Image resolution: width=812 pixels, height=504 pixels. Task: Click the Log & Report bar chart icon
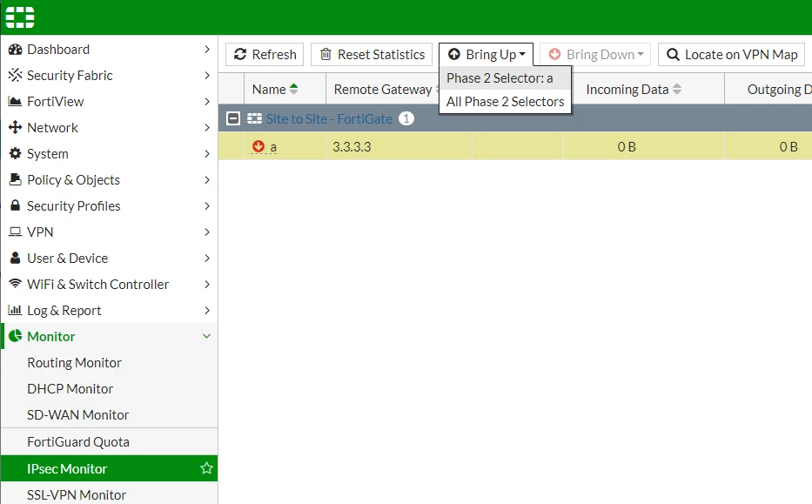[15, 310]
